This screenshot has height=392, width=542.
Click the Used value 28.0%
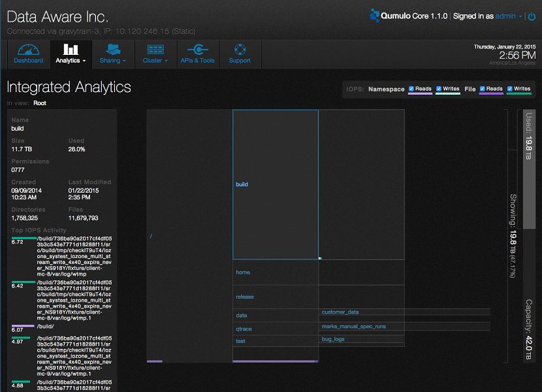click(x=77, y=149)
